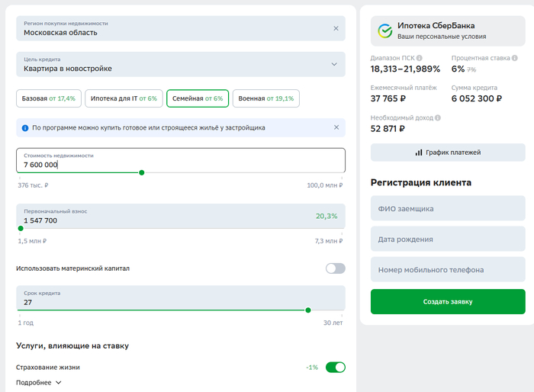Click the SberBank logo icon

tap(385, 31)
